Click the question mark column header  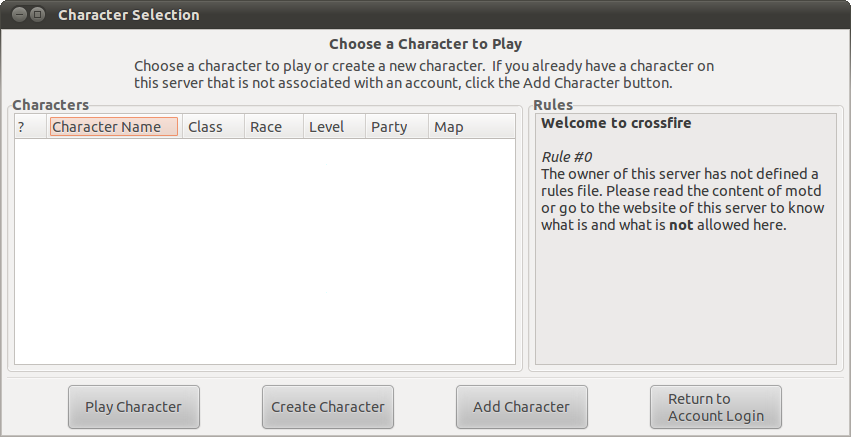[x=30, y=127]
